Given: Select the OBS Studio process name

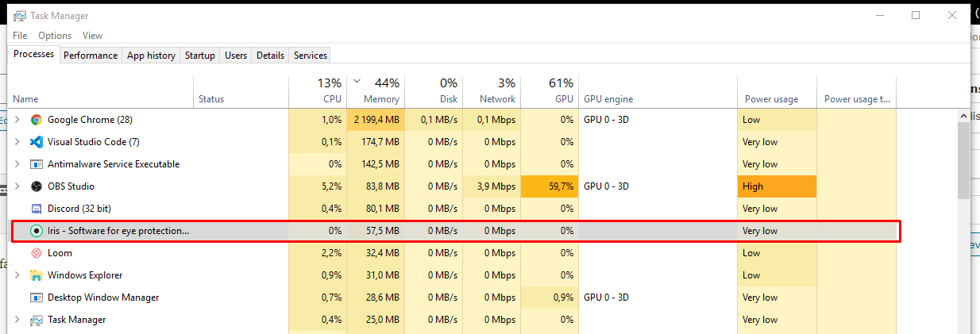Looking at the screenshot, I should point(71,186).
